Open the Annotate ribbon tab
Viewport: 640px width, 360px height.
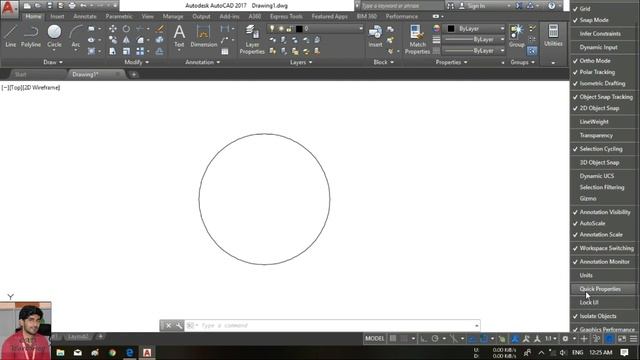[x=85, y=16]
